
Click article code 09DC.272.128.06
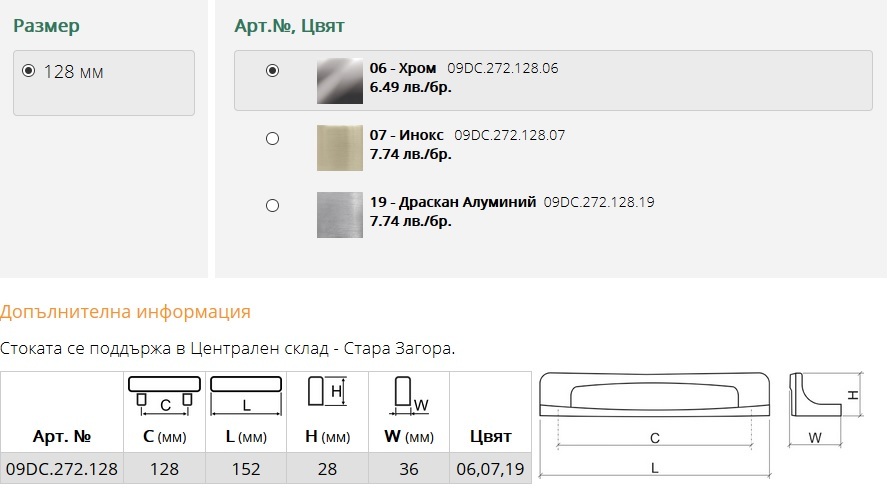pyautogui.click(x=502, y=68)
